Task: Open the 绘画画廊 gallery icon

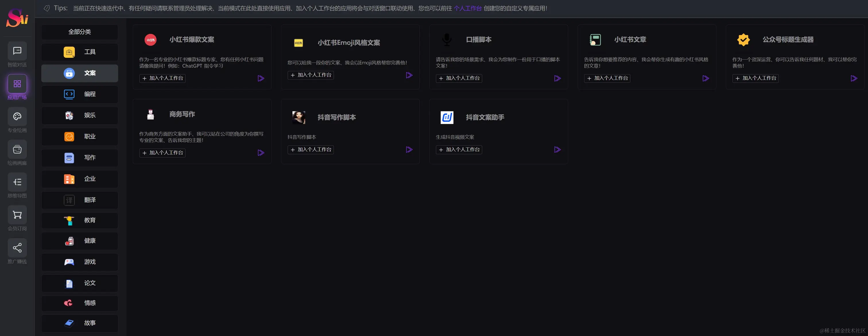Action: tap(17, 149)
